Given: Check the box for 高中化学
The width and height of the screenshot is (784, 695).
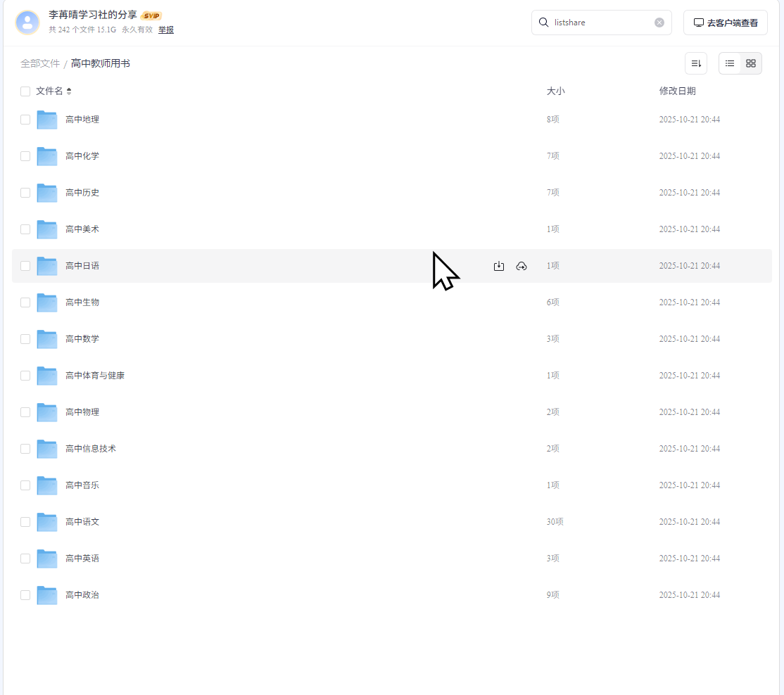Looking at the screenshot, I should [x=25, y=156].
